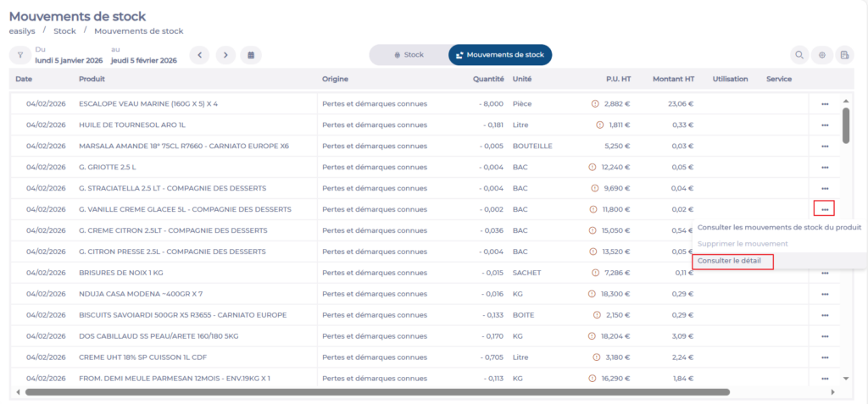The image size is (868, 404).
Task: Select the Mouvements de stock tab
Action: coord(500,55)
